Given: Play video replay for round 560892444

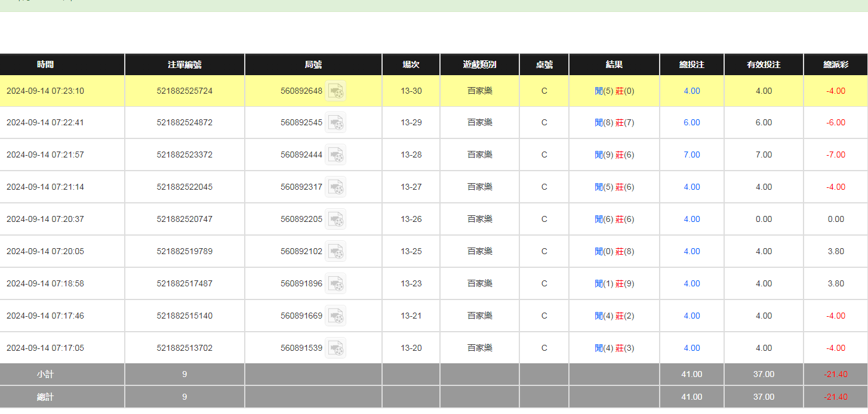Looking at the screenshot, I should (335, 155).
